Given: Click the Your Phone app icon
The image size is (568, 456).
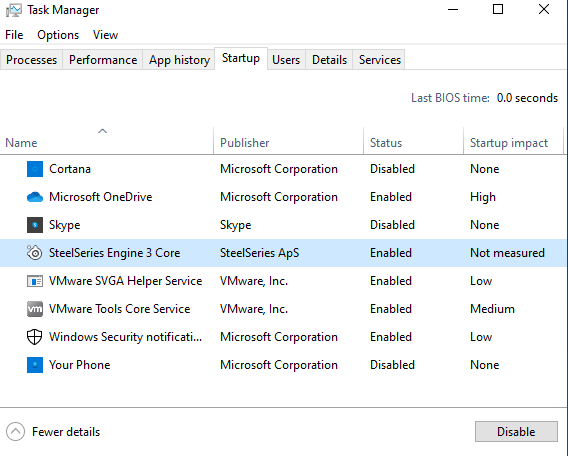Looking at the screenshot, I should 35,365.
